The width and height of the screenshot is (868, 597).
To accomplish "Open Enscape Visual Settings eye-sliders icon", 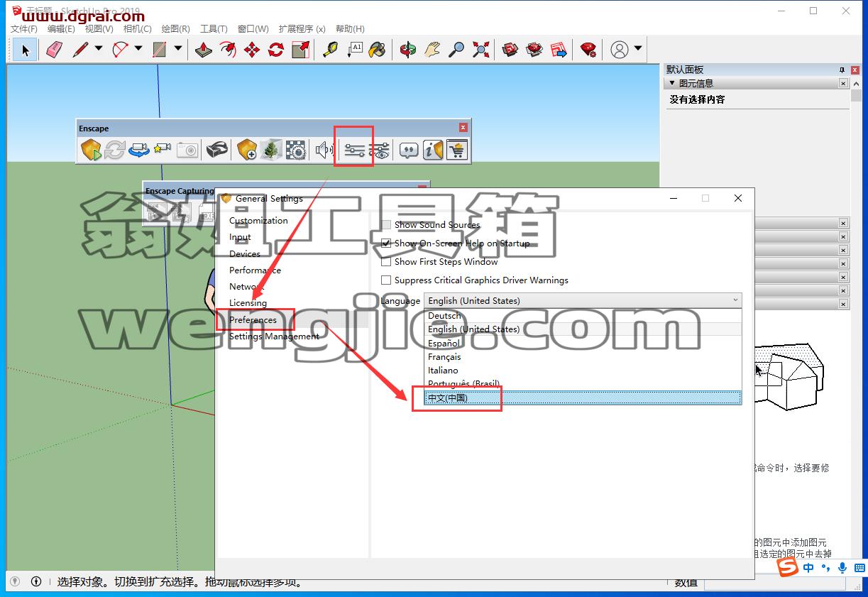I will (379, 150).
